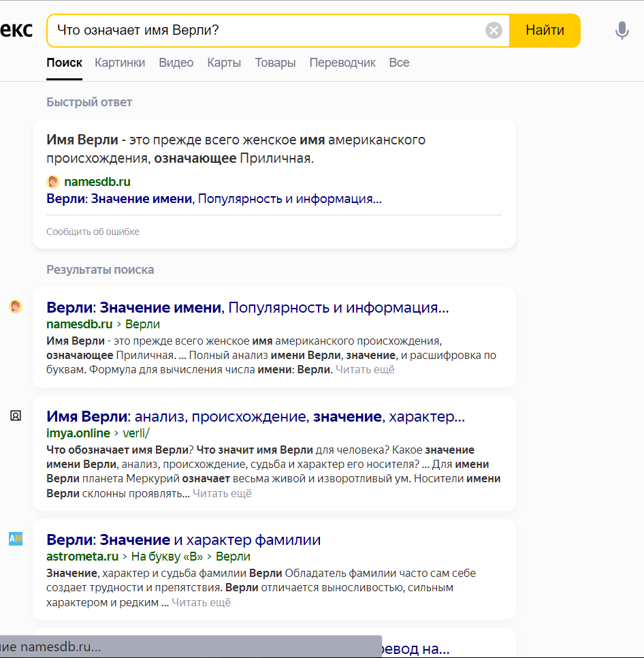Viewport: 644px width, 658px height.
Task: Activate voice search microphone icon
Action: click(x=622, y=31)
